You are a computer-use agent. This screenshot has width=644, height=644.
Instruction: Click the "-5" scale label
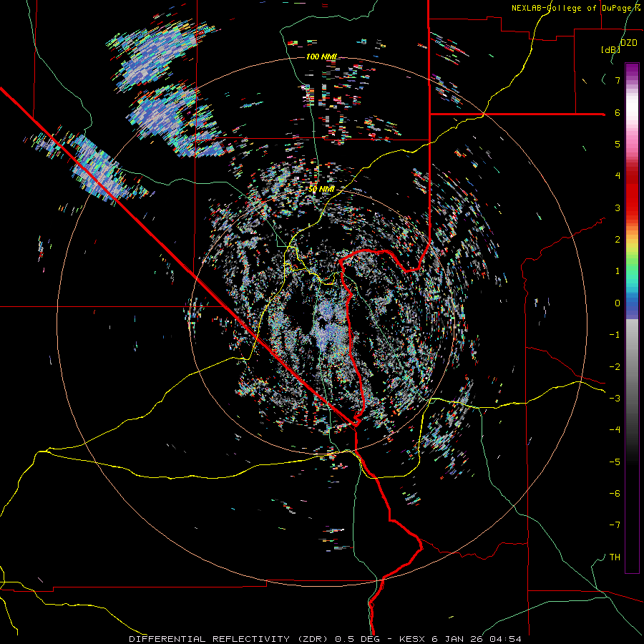[x=615, y=462]
